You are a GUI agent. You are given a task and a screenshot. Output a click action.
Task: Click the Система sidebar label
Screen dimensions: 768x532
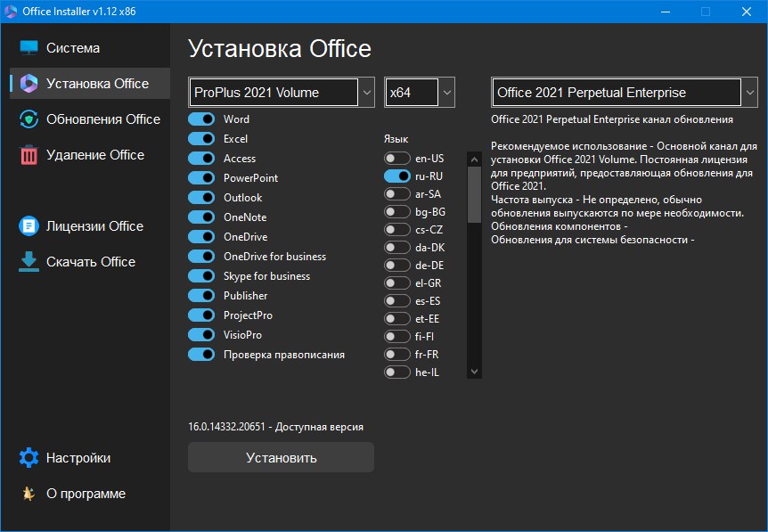tap(74, 47)
